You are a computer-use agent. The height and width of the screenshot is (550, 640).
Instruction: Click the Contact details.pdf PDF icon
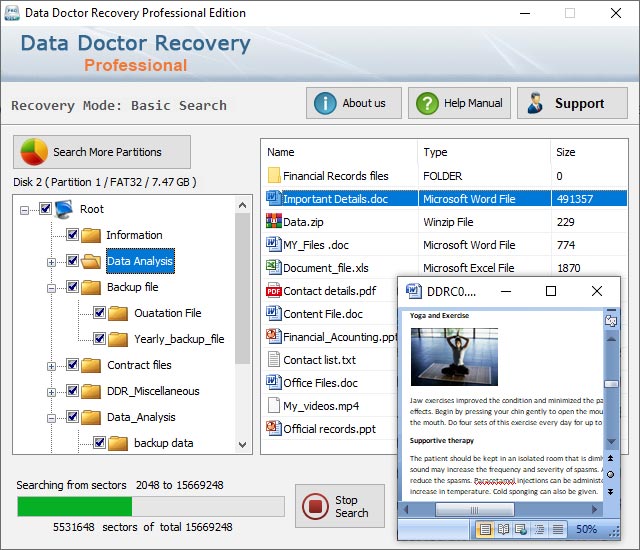[x=273, y=291]
